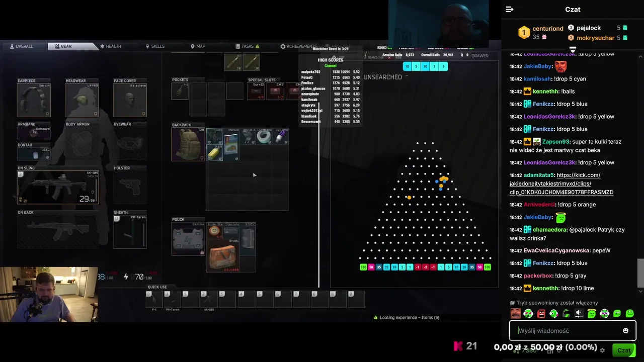
Task: Click the empty On Back weapon slot
Action: click(x=58, y=232)
